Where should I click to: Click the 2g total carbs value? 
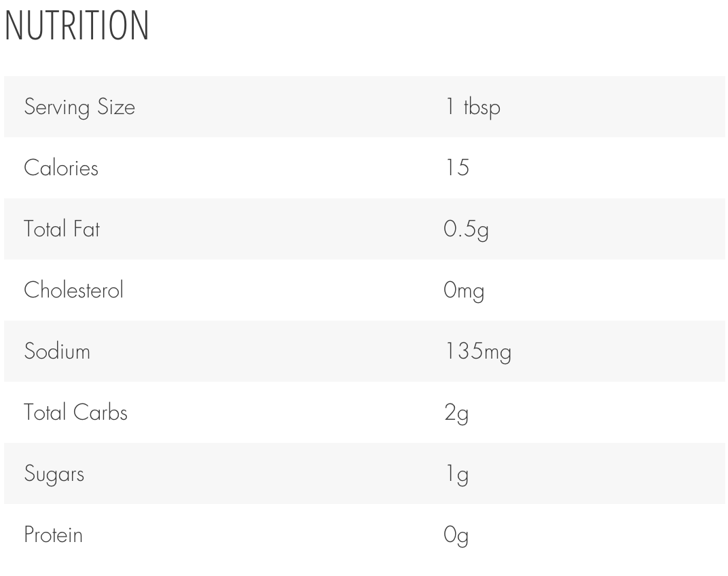point(456,414)
